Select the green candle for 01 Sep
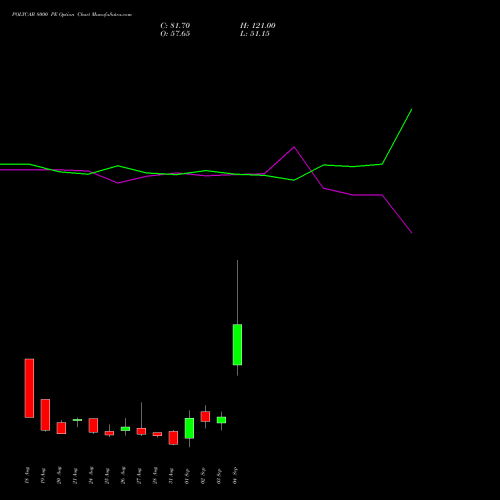Image resolution: width=500 pixels, height=500 pixels. coord(189,428)
